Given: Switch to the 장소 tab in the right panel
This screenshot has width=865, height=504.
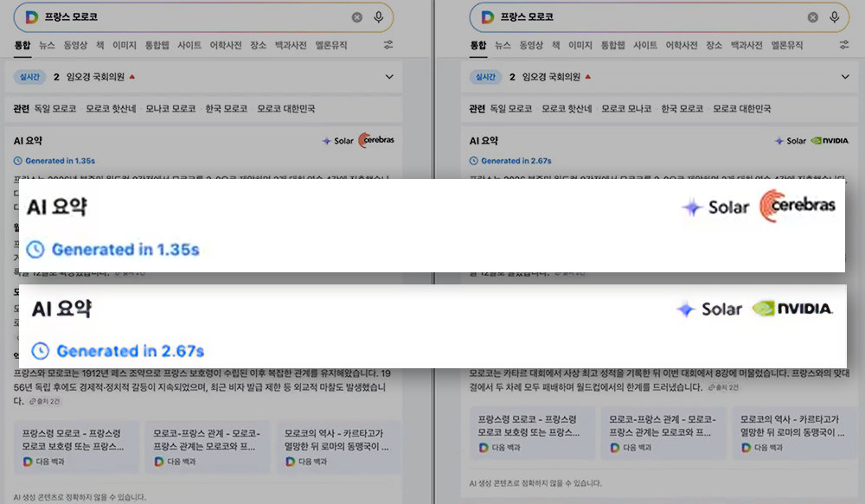Looking at the screenshot, I should 714,45.
